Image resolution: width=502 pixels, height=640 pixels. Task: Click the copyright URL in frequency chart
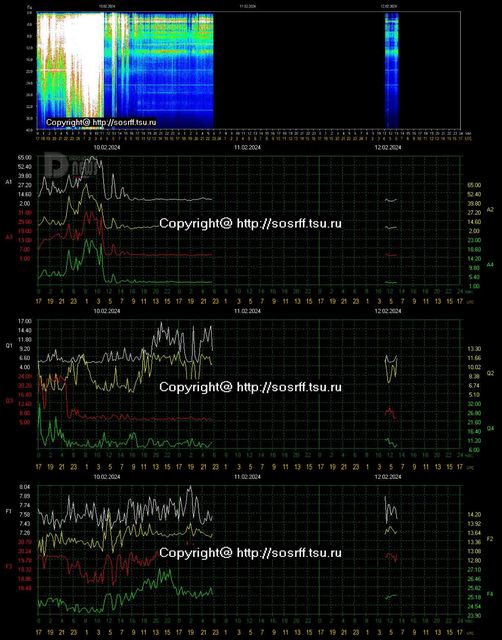tap(289, 553)
